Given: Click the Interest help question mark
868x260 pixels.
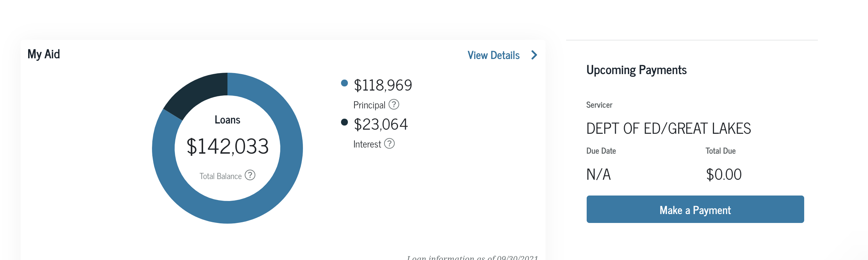Looking at the screenshot, I should 389,143.
